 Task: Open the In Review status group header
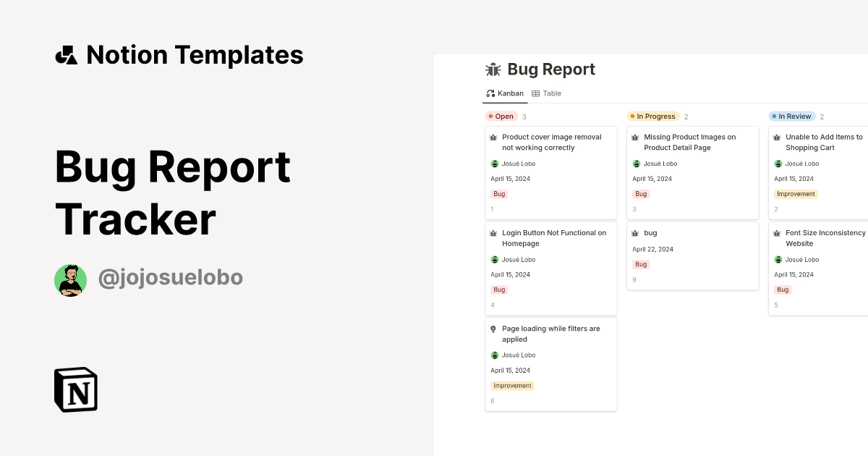pyautogui.click(x=792, y=116)
